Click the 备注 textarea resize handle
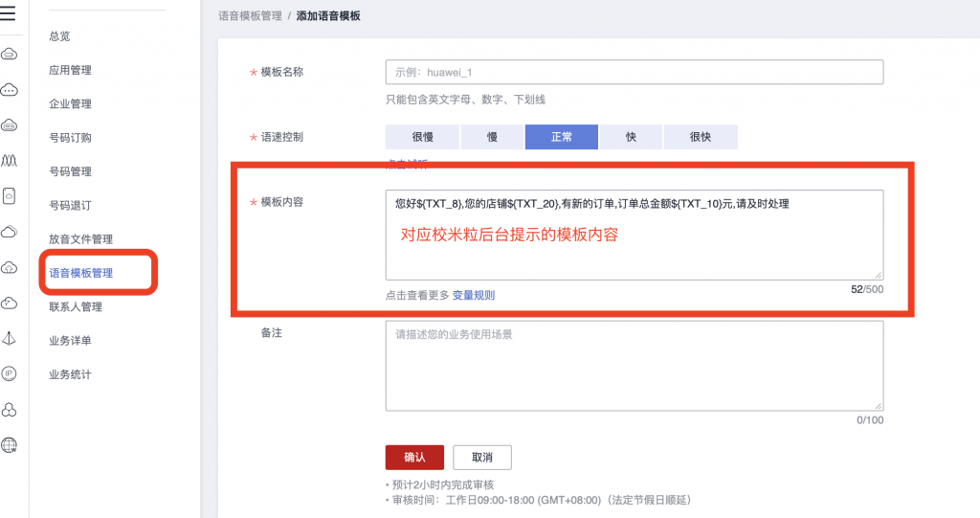980x518 pixels. point(879,405)
